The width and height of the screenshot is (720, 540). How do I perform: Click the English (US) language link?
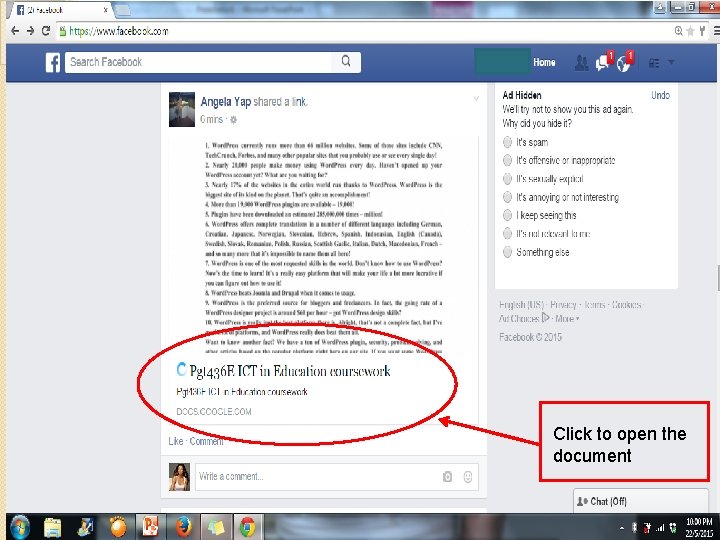[x=521, y=305]
